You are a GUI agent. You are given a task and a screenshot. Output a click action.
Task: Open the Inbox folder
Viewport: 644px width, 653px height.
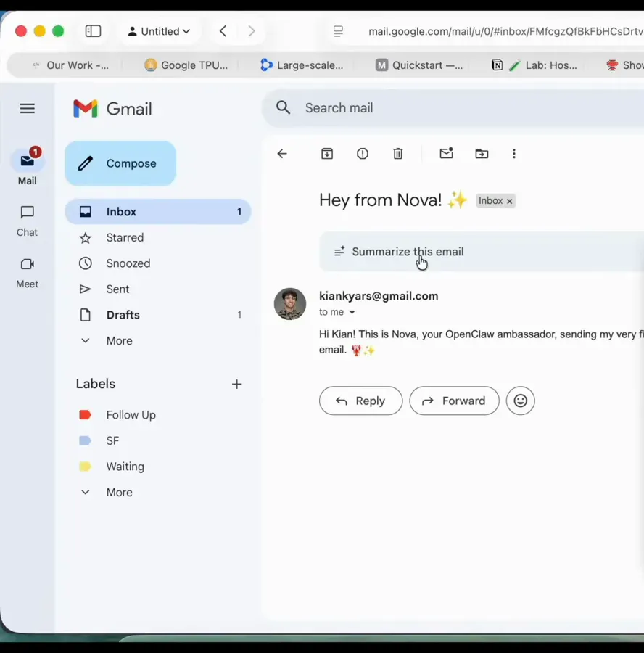tap(158, 212)
